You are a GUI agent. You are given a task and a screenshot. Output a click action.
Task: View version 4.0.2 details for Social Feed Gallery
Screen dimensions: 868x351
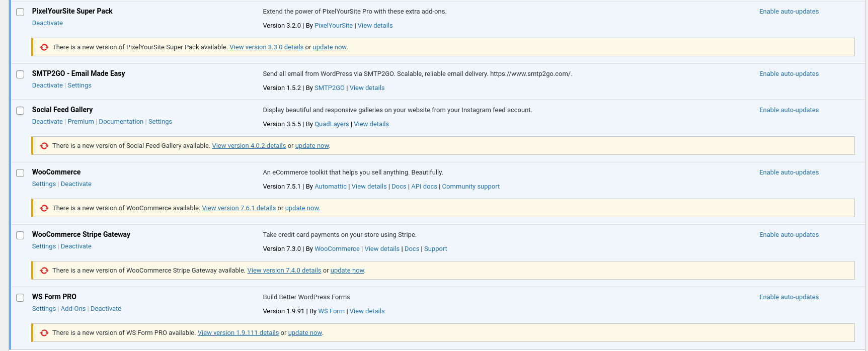[x=249, y=146]
